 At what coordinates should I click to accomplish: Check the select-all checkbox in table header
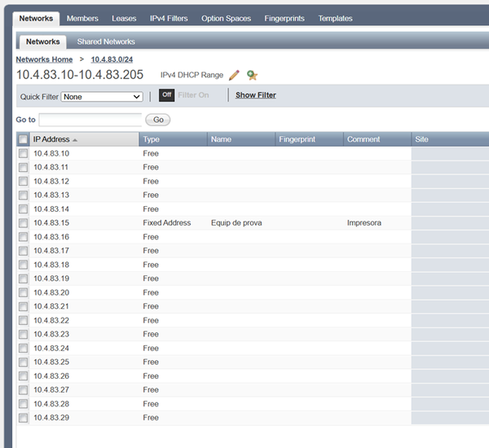(x=24, y=139)
